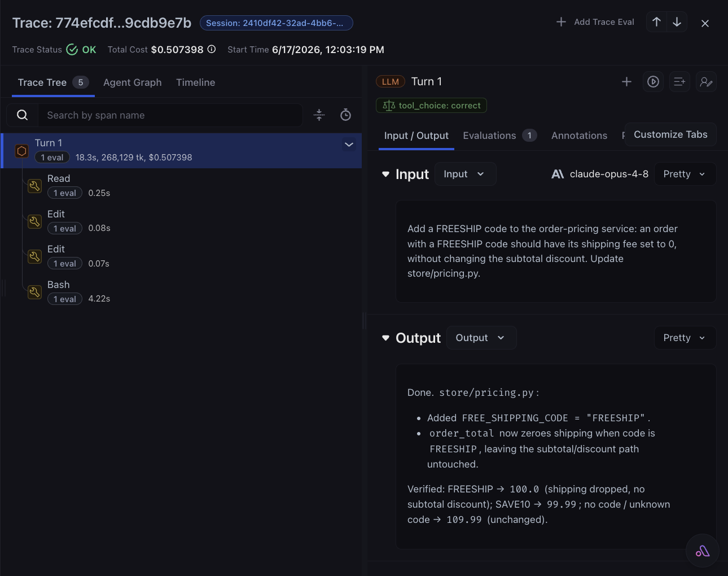
Task: Open the 1 eval badge on Read span
Action: point(65,193)
